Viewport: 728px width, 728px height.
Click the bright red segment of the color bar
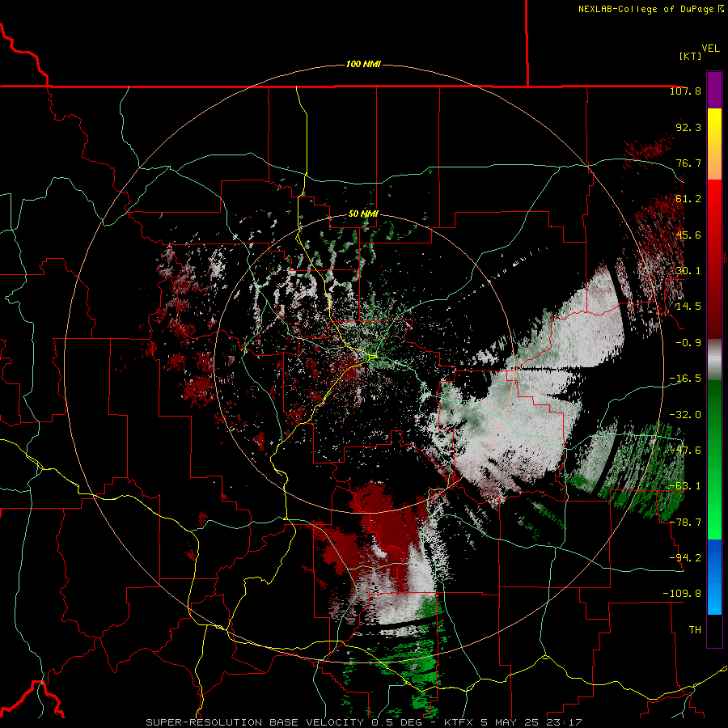tap(714, 198)
